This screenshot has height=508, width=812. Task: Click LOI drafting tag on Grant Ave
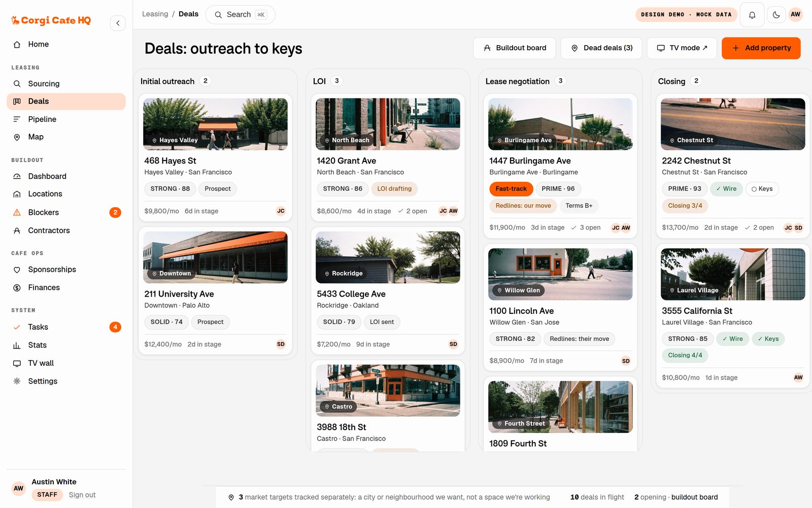[x=394, y=189]
